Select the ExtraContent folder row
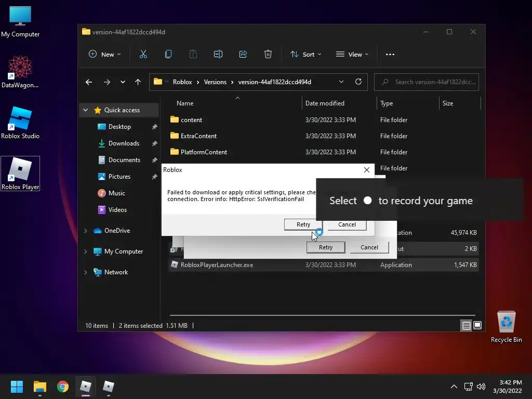 (324, 136)
